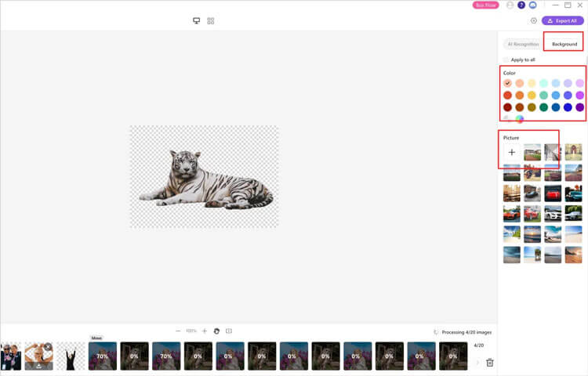The image size is (588, 376).
Task: Select the white car background picture
Action: pos(553,214)
